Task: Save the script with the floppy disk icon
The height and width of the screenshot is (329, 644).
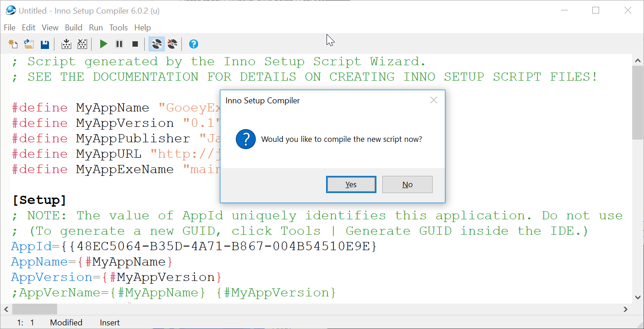Action: [44, 44]
